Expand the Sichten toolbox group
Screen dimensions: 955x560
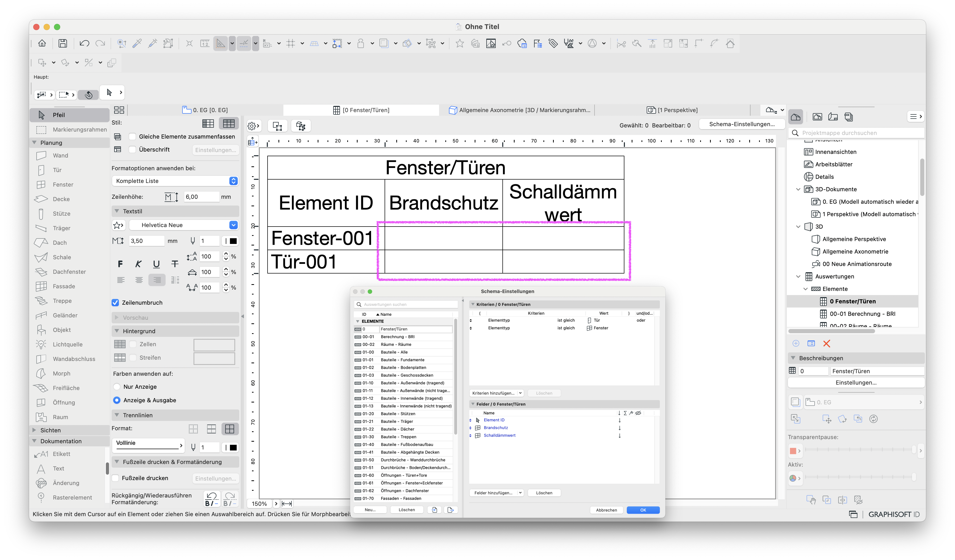click(x=35, y=430)
